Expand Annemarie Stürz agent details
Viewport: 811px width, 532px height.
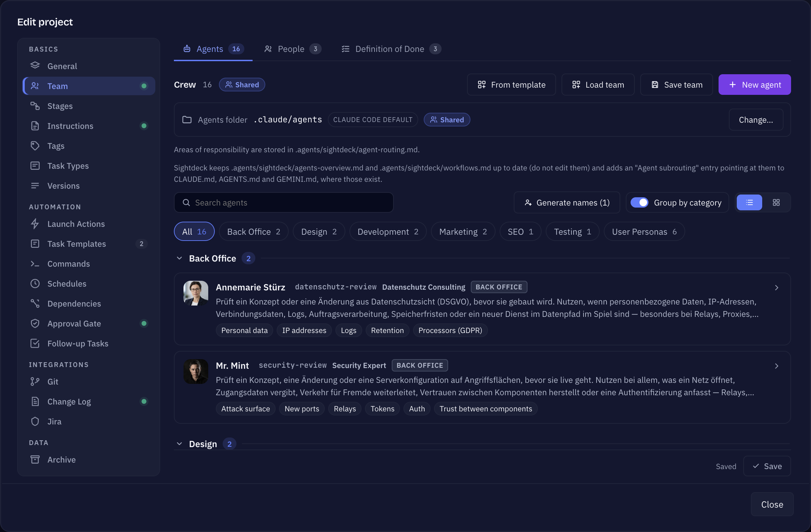[x=777, y=288]
